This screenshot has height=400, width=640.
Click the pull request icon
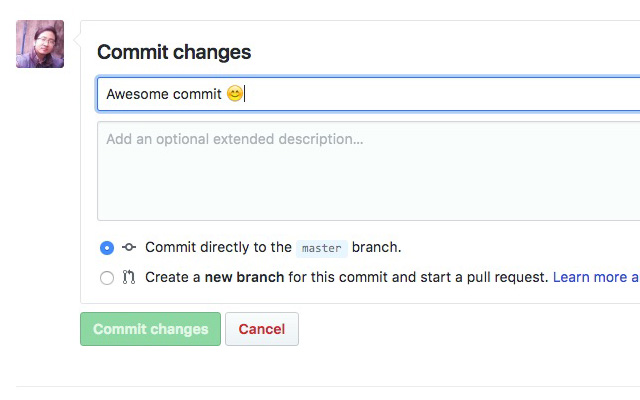[129, 278]
